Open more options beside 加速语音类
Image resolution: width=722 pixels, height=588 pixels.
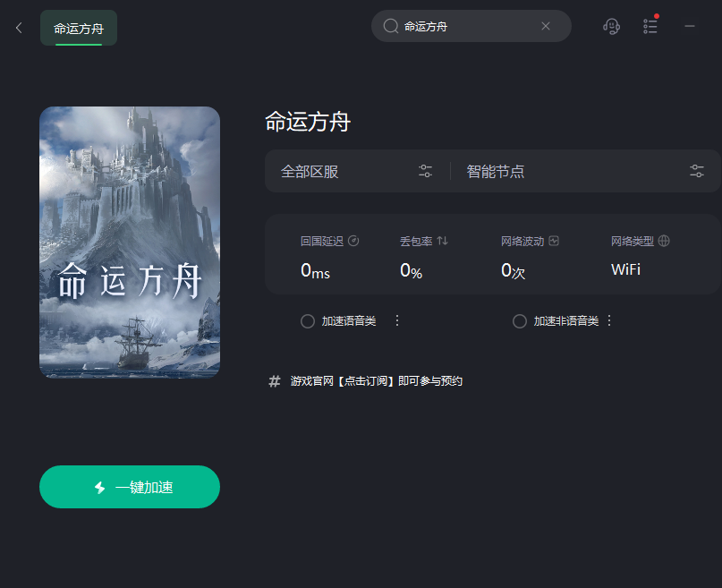click(x=397, y=321)
